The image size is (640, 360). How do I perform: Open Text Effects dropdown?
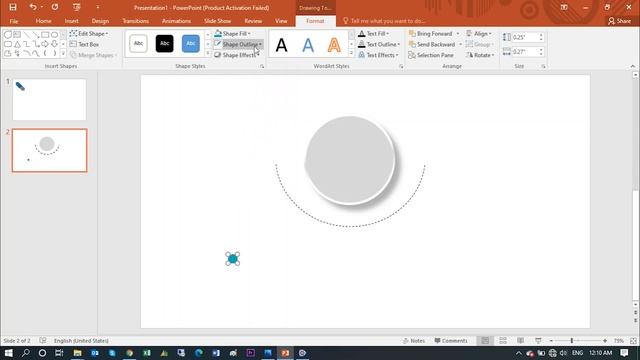(x=378, y=55)
